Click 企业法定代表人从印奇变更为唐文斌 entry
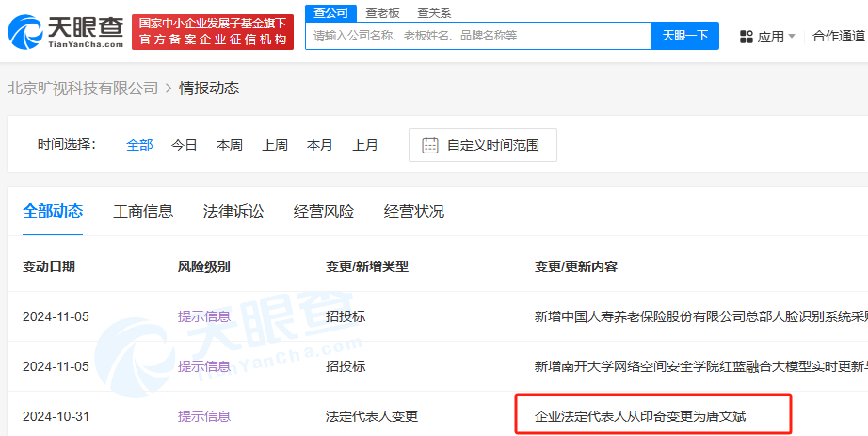Screen dimensions: 868x436 640,416
